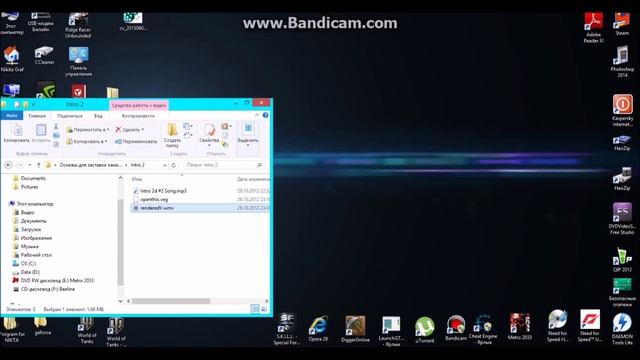
Task: Click the up one level arrow
Action: coord(38,165)
